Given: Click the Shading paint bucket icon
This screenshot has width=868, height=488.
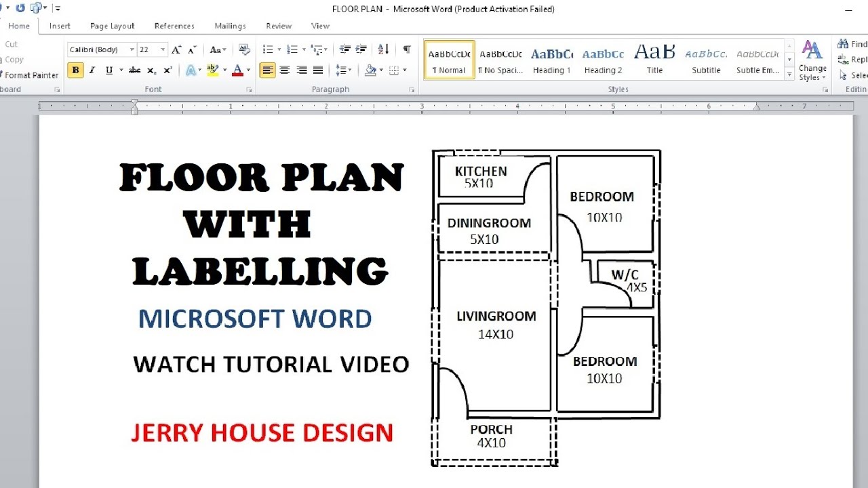Looking at the screenshot, I should (x=370, y=70).
